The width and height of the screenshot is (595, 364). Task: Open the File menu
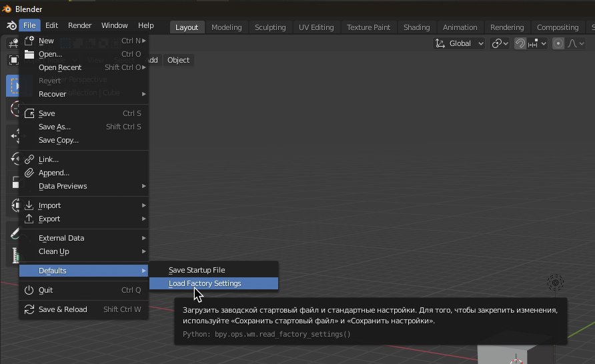coord(29,25)
